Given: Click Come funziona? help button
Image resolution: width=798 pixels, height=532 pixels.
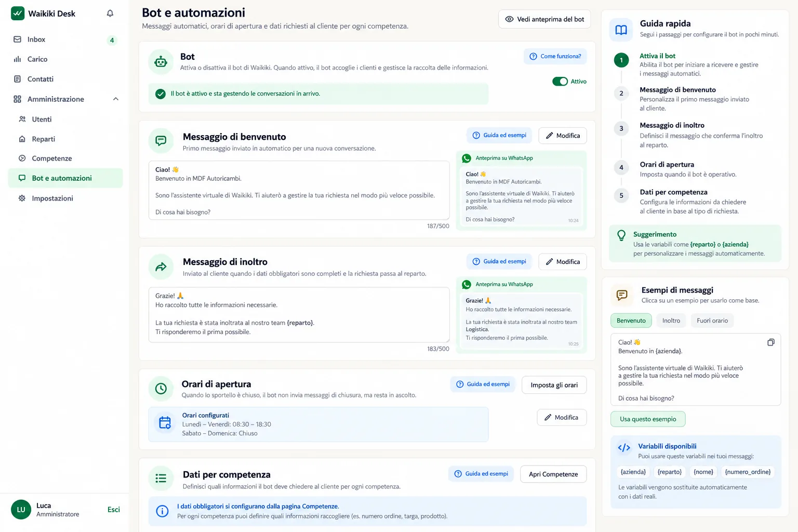Looking at the screenshot, I should tap(555, 56).
